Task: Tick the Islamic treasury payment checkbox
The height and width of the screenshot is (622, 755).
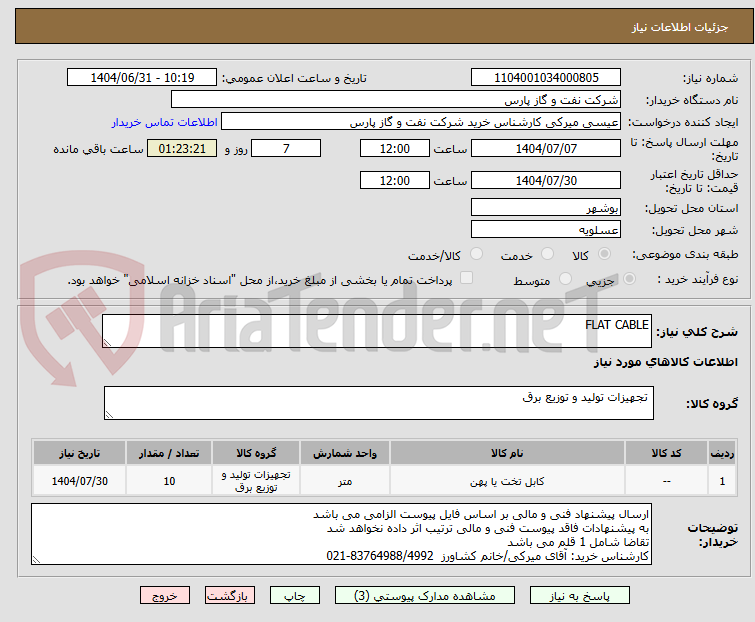Action: (466, 278)
